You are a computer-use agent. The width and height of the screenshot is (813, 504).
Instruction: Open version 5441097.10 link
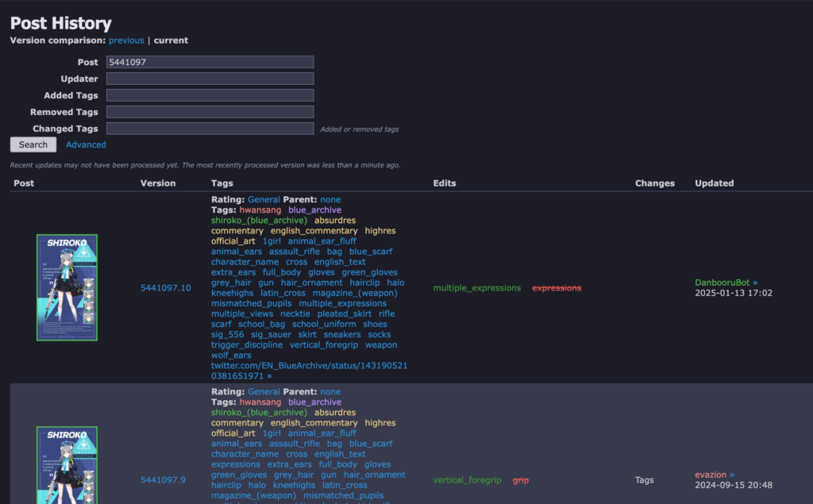click(165, 288)
